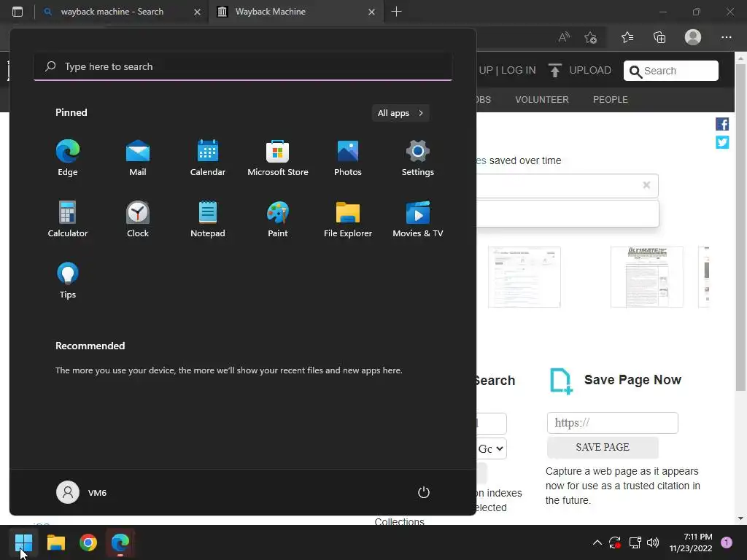Expand the All apps list
The width and height of the screenshot is (747, 560).
pyautogui.click(x=400, y=113)
